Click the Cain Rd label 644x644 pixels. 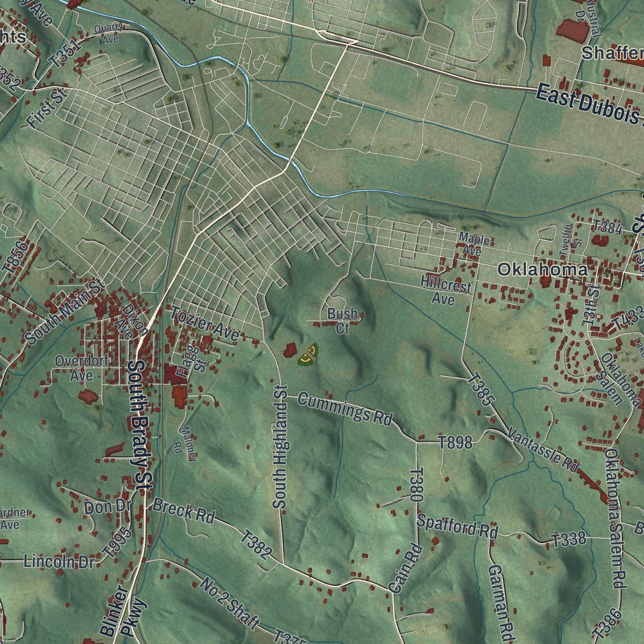[x=404, y=569]
